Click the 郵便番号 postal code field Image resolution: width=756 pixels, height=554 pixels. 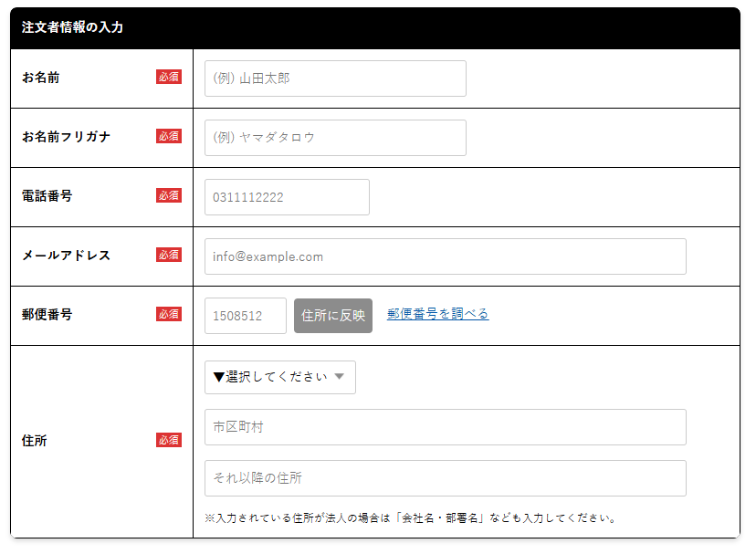(x=245, y=316)
